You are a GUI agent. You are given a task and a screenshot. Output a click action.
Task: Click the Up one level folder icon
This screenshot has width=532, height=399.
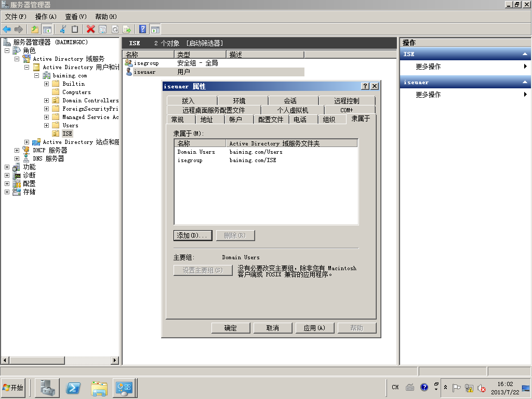pos(35,30)
